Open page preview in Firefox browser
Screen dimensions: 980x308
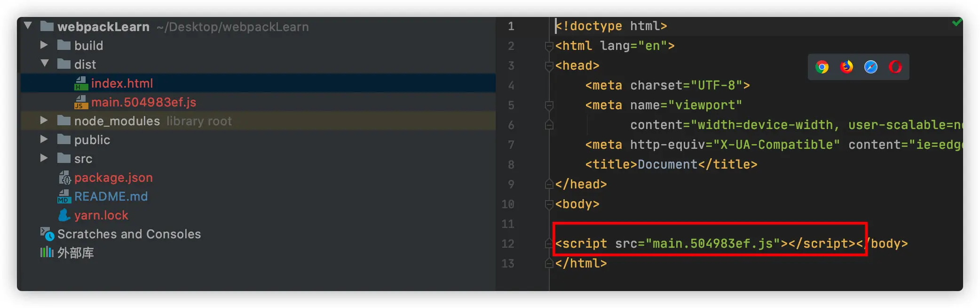(x=846, y=67)
